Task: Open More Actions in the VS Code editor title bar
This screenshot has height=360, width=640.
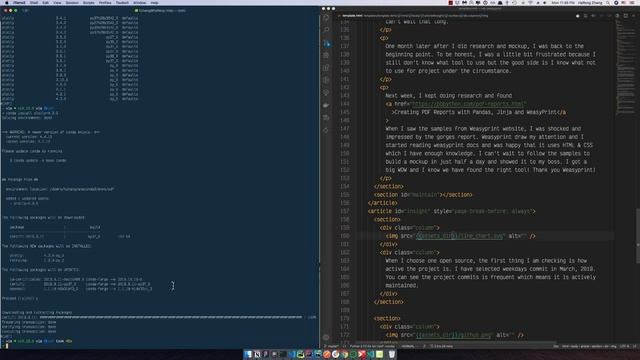Action: coord(633,16)
